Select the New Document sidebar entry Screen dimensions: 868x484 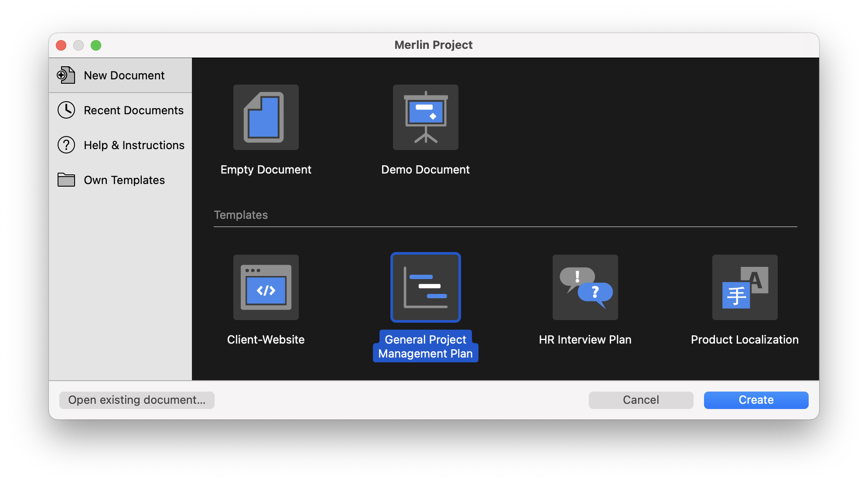pyautogui.click(x=124, y=75)
